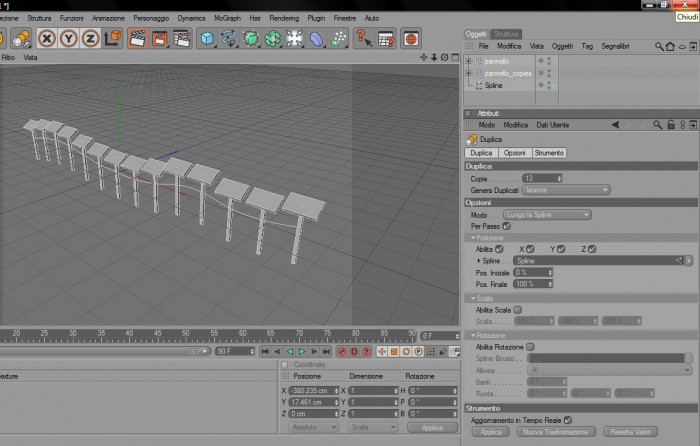The height and width of the screenshot is (446, 700).
Task: Search in Attributes panel magnifier
Action: 658,125
